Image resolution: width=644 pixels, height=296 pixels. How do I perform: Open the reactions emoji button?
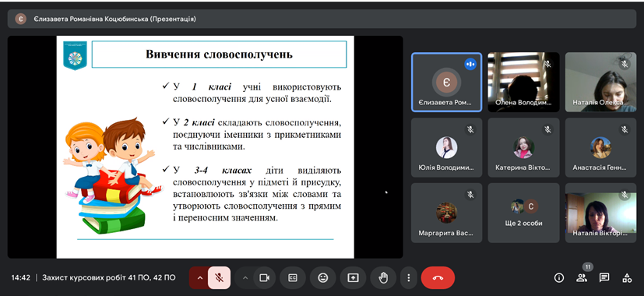coord(323,278)
